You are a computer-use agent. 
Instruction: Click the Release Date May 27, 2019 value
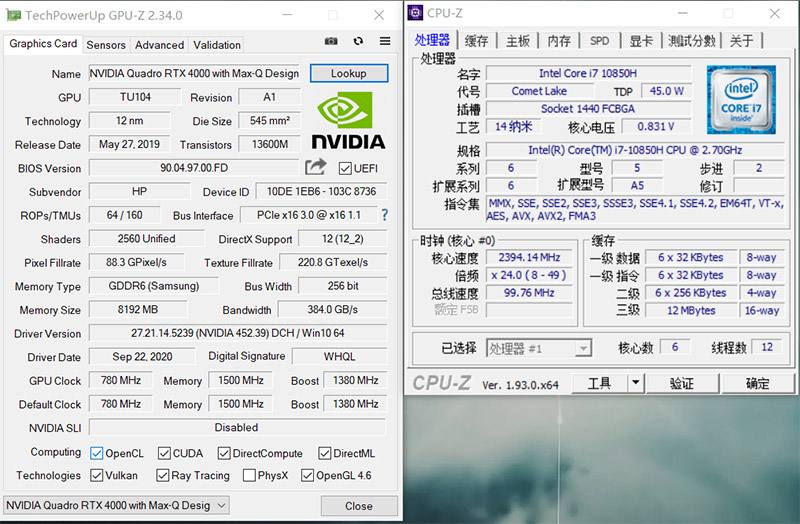(129, 144)
